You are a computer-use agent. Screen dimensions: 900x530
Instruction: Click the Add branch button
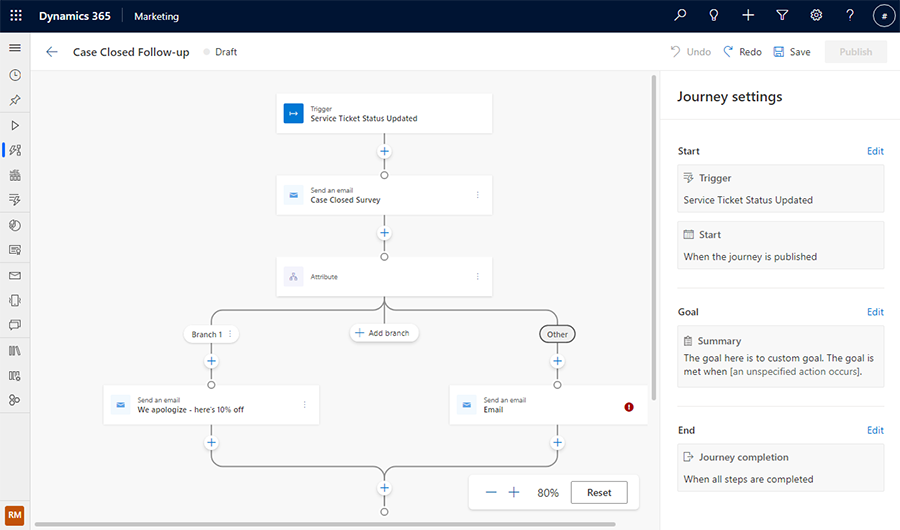click(x=384, y=333)
